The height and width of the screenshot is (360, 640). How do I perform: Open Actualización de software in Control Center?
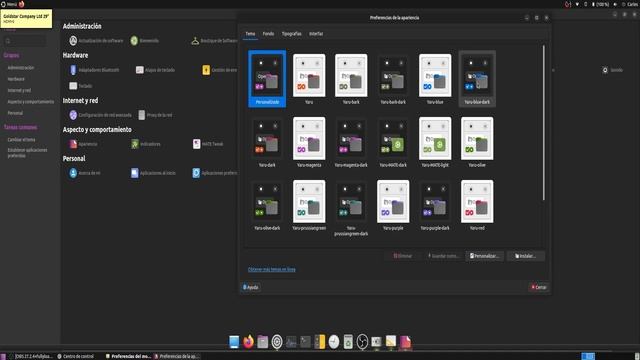[96, 41]
